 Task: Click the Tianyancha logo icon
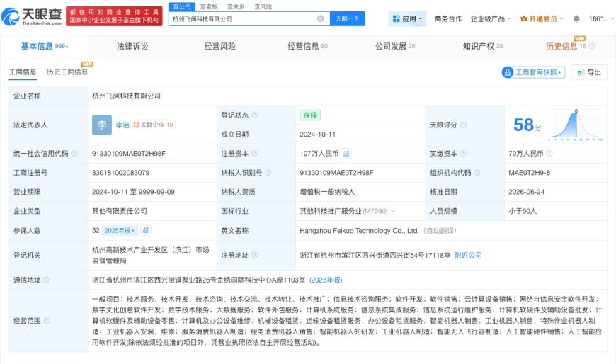pos(10,16)
